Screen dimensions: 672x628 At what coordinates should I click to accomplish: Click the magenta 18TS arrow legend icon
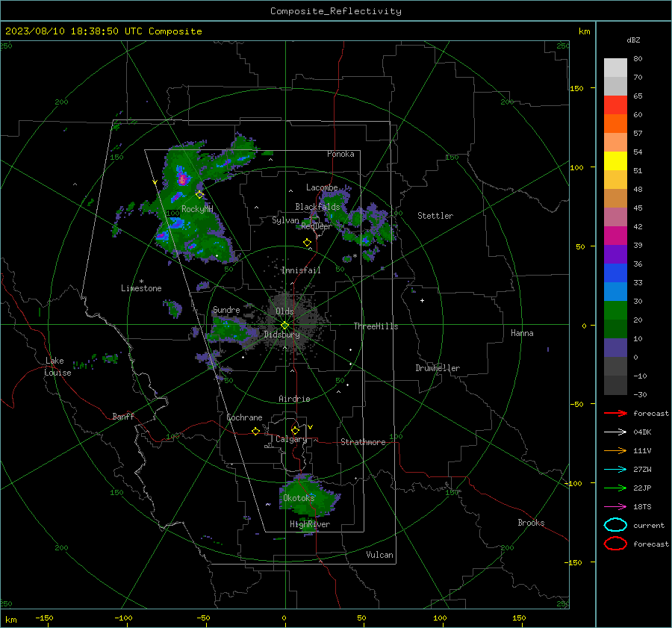pos(615,507)
